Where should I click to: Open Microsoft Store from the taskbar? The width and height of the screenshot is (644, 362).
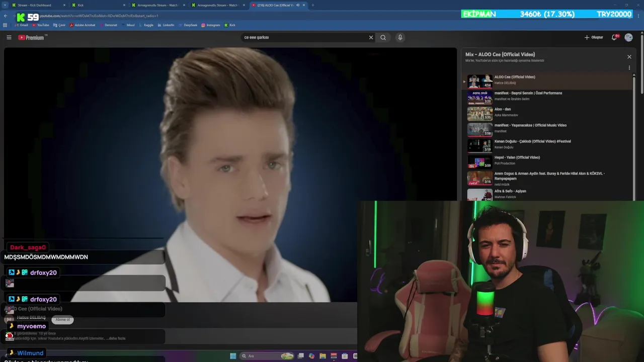[x=345, y=356]
